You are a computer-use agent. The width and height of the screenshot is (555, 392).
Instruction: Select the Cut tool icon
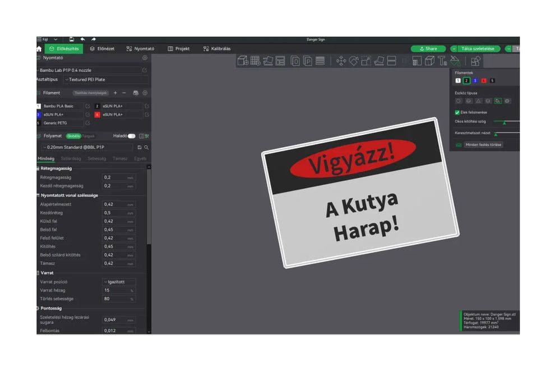point(391,61)
